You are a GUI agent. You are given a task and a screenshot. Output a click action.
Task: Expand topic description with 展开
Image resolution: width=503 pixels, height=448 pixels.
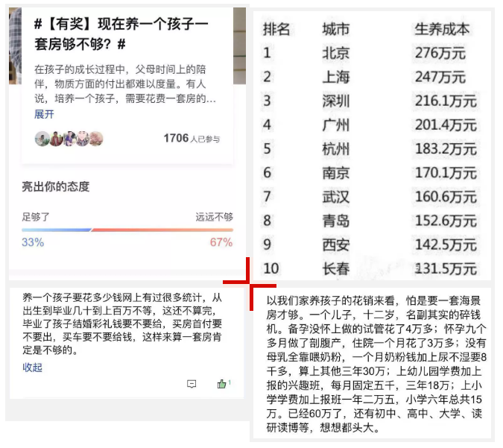pyautogui.click(x=44, y=115)
